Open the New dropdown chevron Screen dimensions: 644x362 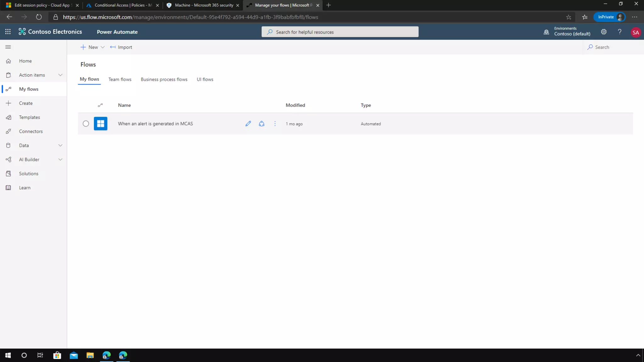click(103, 47)
